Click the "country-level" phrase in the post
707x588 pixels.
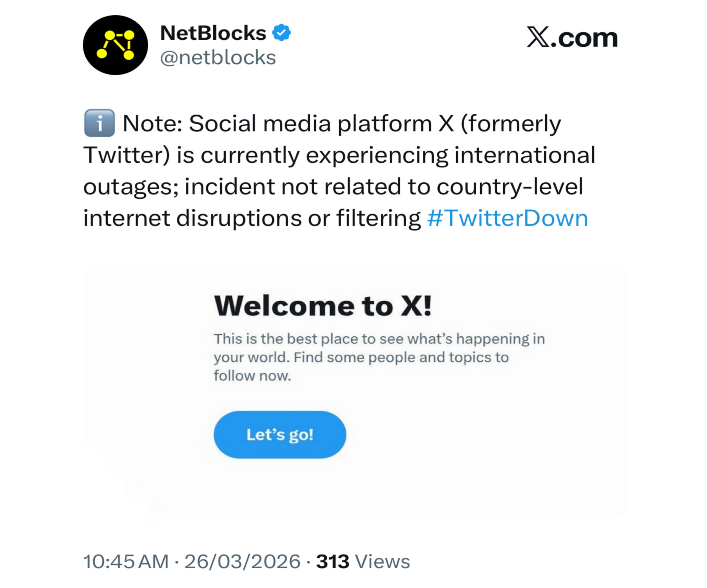pyautogui.click(x=509, y=187)
